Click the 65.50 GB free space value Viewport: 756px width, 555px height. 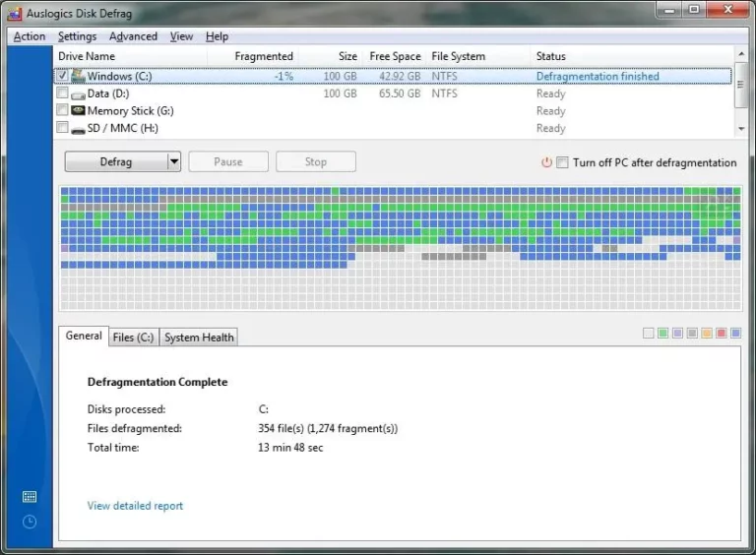point(400,93)
